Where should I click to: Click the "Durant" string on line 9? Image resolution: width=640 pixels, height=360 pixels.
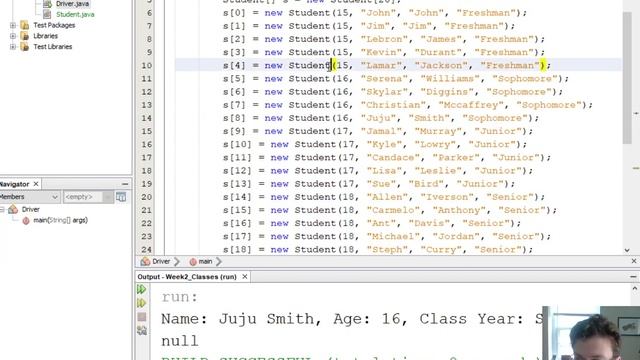[438, 52]
